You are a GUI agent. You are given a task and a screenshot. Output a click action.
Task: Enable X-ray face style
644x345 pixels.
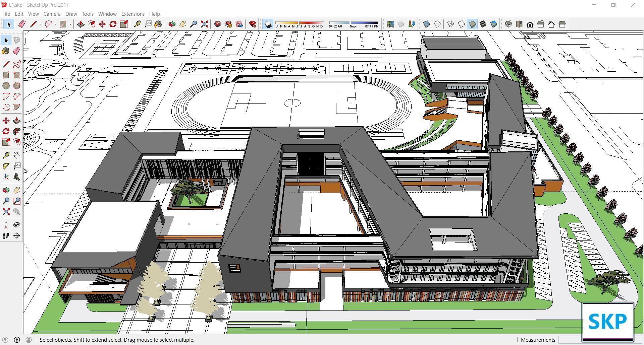coord(426,24)
